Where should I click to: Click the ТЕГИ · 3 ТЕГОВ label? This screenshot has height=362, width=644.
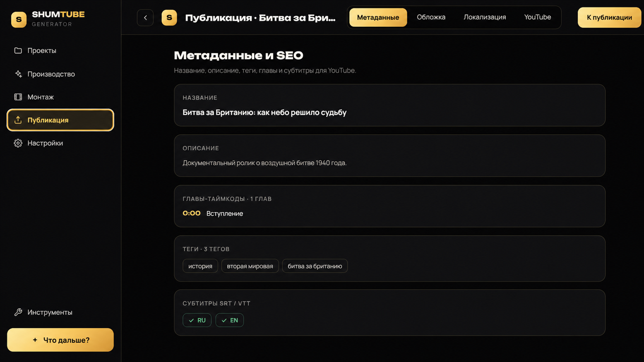click(206, 249)
